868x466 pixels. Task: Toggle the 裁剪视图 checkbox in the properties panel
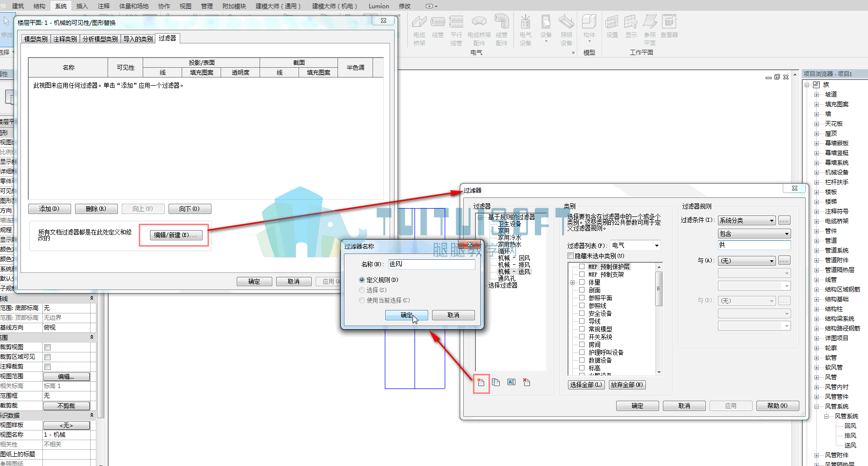(47, 347)
